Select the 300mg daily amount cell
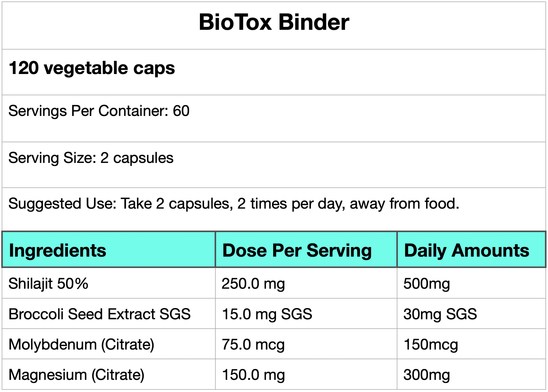This screenshot has width=548, height=392. (x=426, y=375)
